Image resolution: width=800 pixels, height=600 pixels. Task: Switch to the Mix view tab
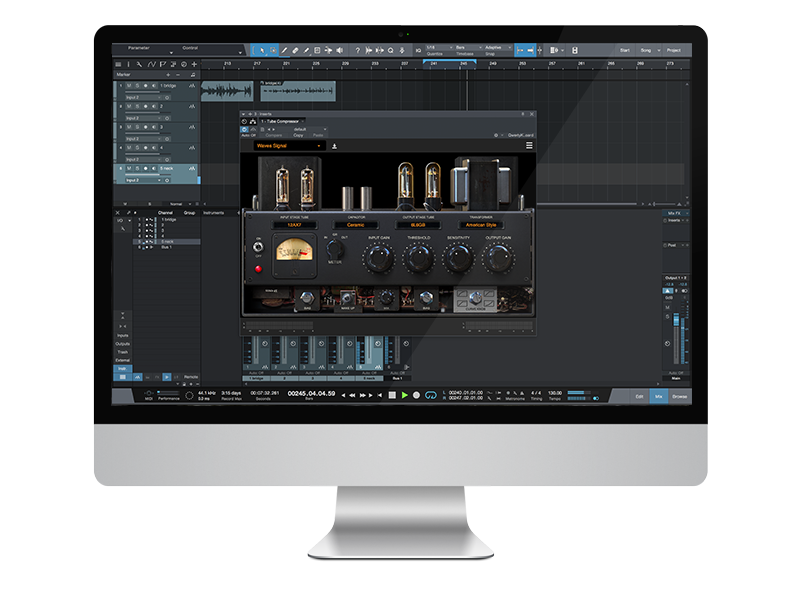659,396
